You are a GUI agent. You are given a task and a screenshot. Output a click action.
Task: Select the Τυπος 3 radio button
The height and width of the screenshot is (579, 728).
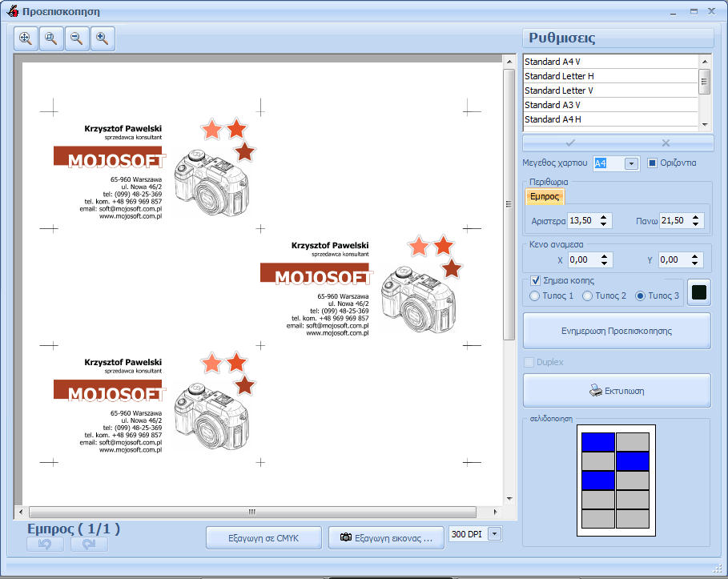[x=640, y=296]
